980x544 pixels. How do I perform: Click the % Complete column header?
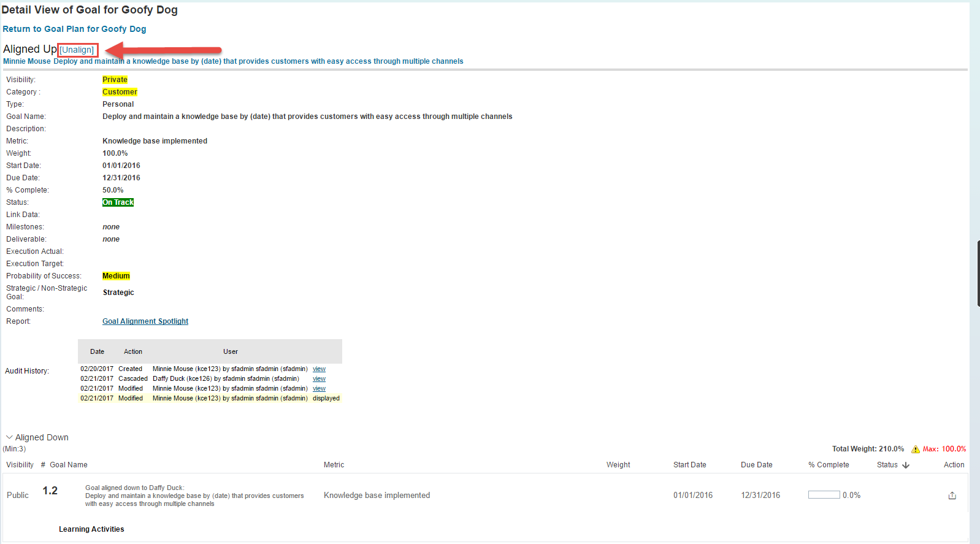click(x=829, y=465)
